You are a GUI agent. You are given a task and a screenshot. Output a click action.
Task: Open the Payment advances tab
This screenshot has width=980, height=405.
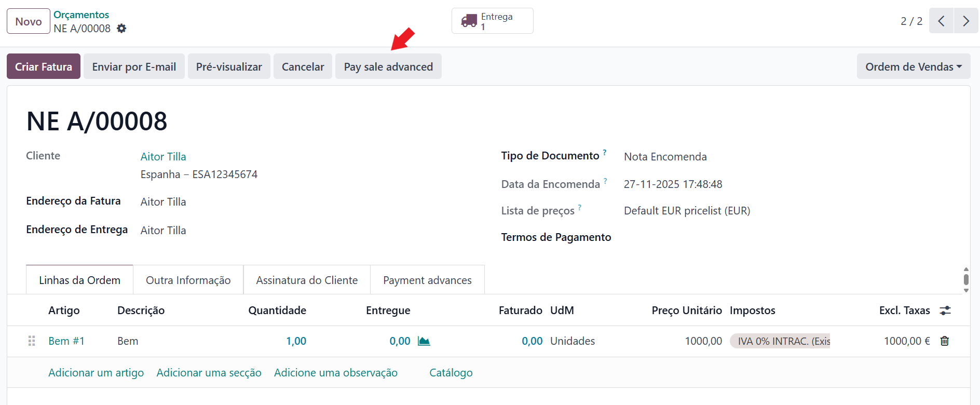pyautogui.click(x=427, y=280)
